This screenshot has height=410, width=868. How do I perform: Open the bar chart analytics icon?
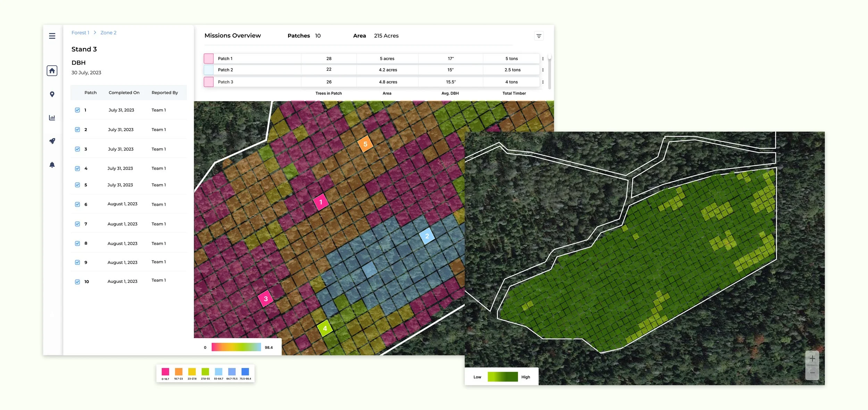[x=52, y=118]
